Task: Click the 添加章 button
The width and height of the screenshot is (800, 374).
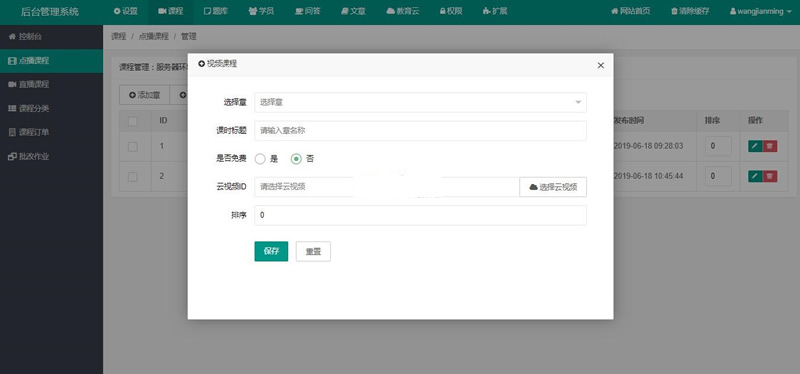Action: pyautogui.click(x=144, y=95)
